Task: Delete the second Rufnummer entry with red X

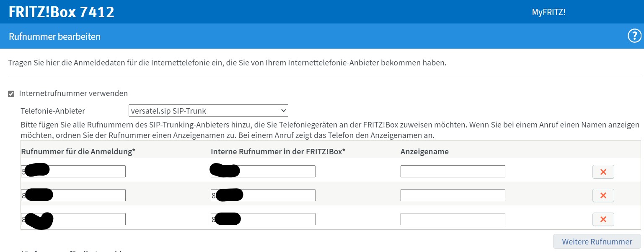Action: [x=603, y=195]
